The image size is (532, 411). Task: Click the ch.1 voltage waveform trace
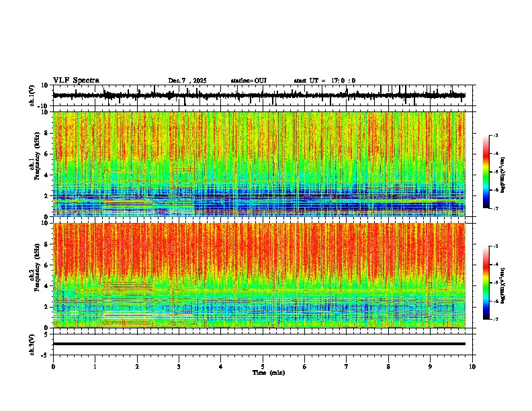click(x=259, y=95)
